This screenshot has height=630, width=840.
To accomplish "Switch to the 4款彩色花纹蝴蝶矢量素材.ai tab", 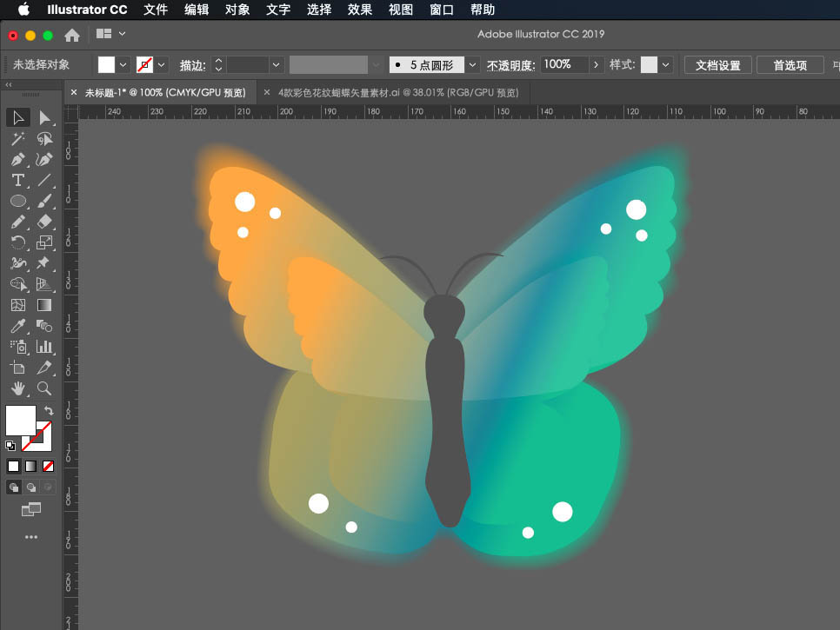I will pyautogui.click(x=398, y=93).
